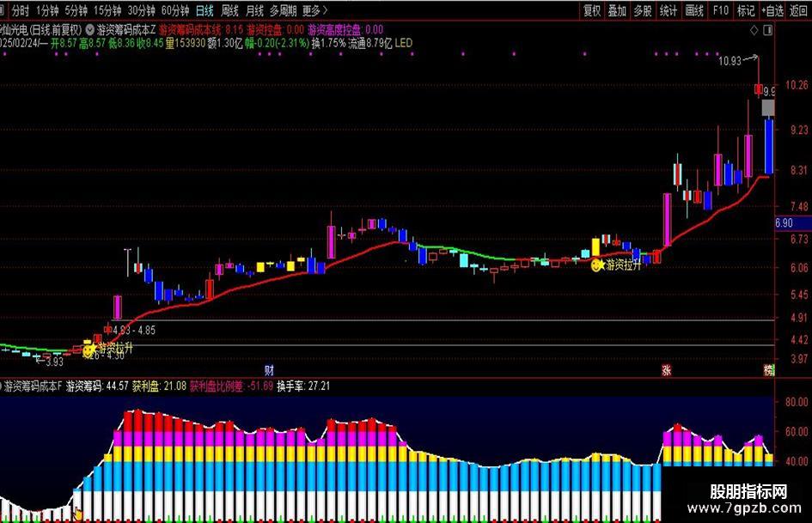Click the 获利盘比例差 -51.69 value
Viewport: 812px width, 523px height.
(231, 386)
